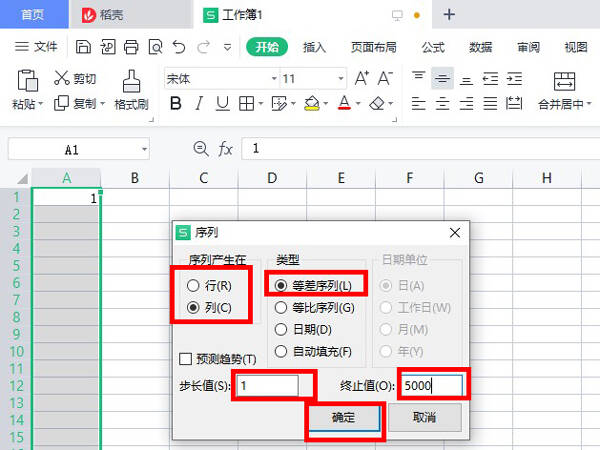Open the font name dropdown 宋体

pos(274,78)
